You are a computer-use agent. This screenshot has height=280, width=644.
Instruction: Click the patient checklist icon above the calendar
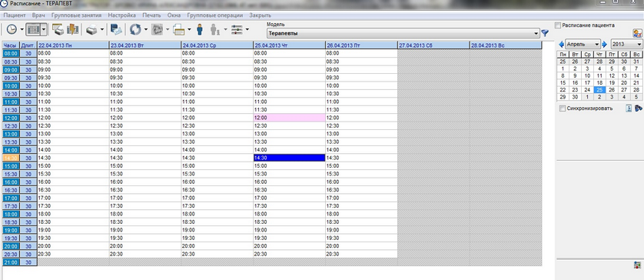click(x=637, y=34)
